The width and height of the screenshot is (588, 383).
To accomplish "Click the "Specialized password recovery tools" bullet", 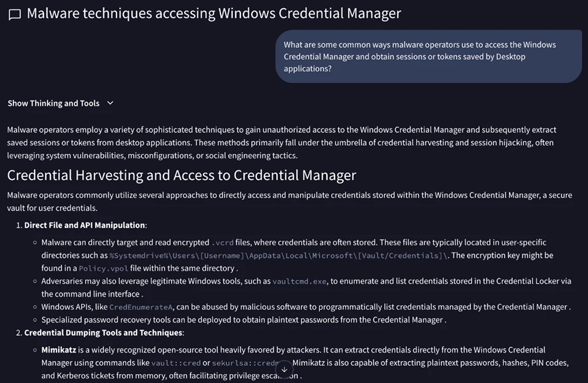I will 241,320.
